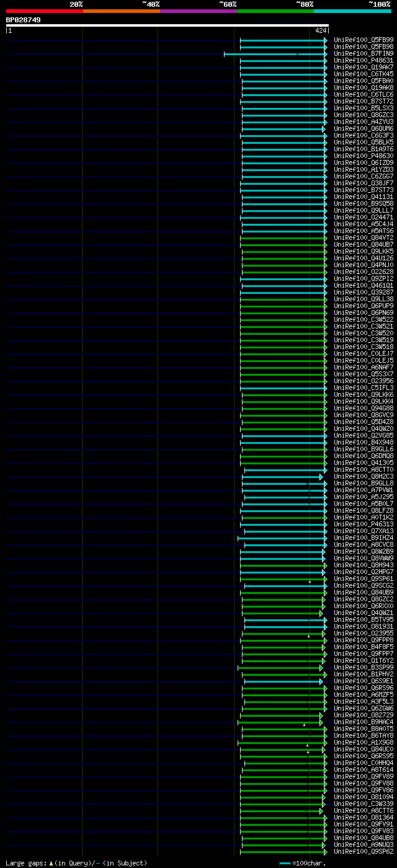The image size is (397, 868).
Task: Click the UniRef100_O23955 label
Action: click(364, 633)
